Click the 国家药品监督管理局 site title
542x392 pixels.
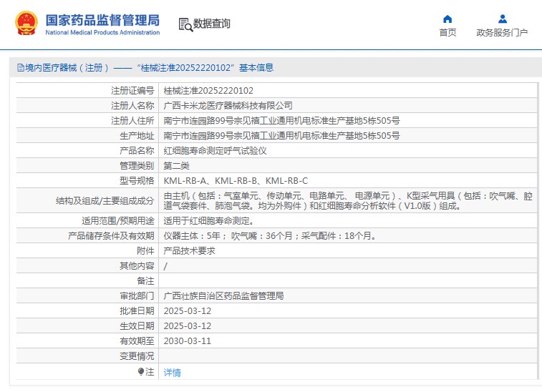102,20
